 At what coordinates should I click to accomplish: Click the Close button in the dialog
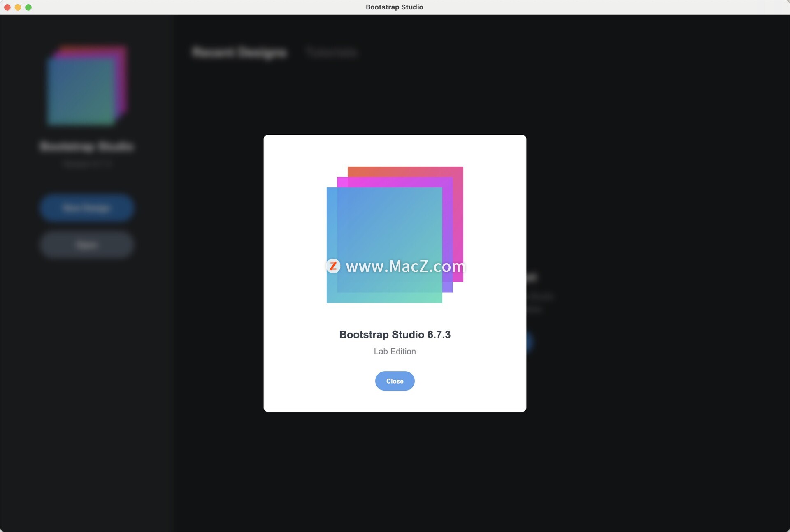[395, 381]
